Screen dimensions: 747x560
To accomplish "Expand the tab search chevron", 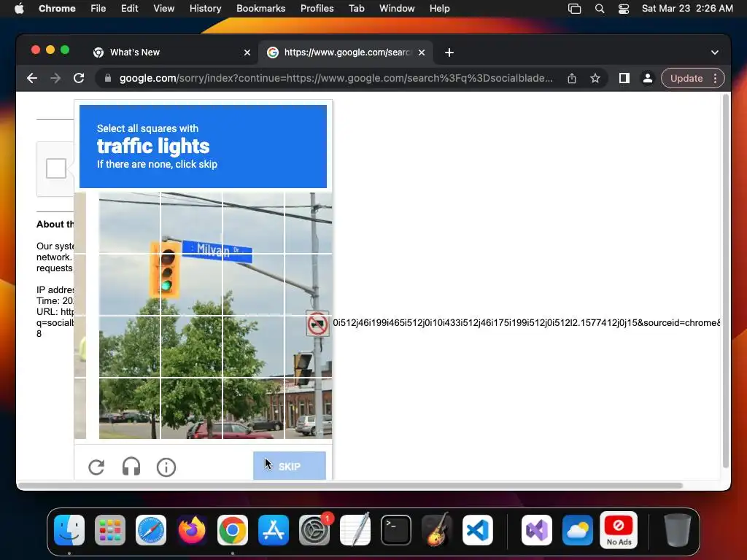I will coord(715,52).
